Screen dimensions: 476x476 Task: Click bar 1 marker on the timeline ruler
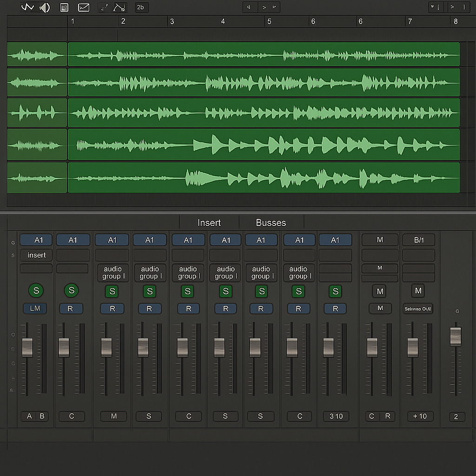point(73,21)
